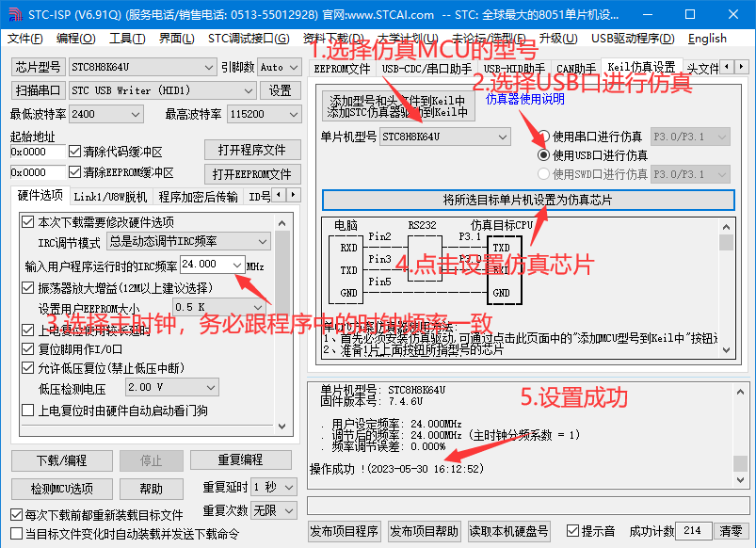Switch to 程序加密后传输 tab
This screenshot has height=548, width=756.
click(198, 197)
